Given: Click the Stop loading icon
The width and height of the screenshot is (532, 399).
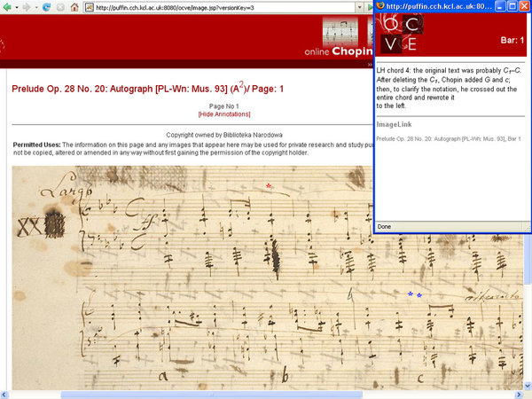Looking at the screenshot, I should (x=59, y=7).
